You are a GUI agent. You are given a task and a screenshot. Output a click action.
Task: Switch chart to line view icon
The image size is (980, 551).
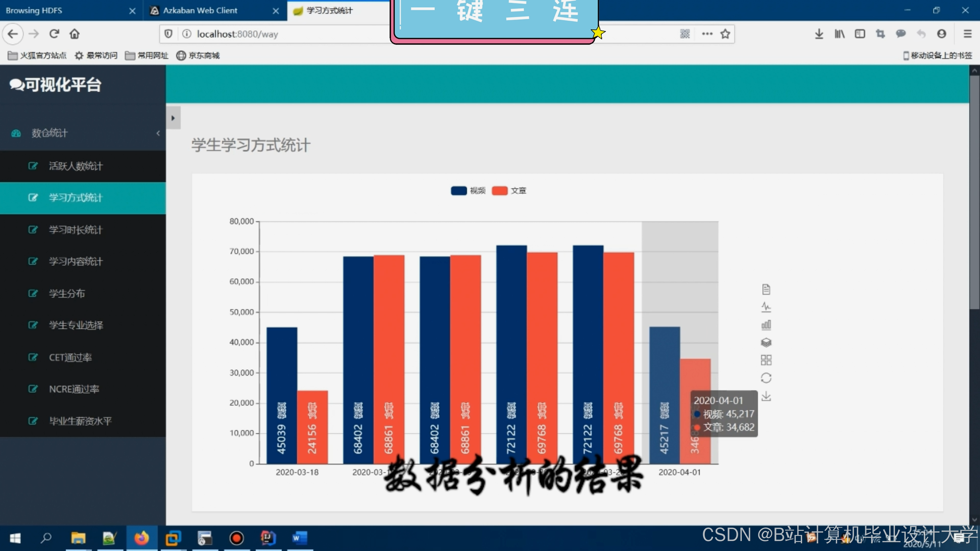[x=766, y=307]
